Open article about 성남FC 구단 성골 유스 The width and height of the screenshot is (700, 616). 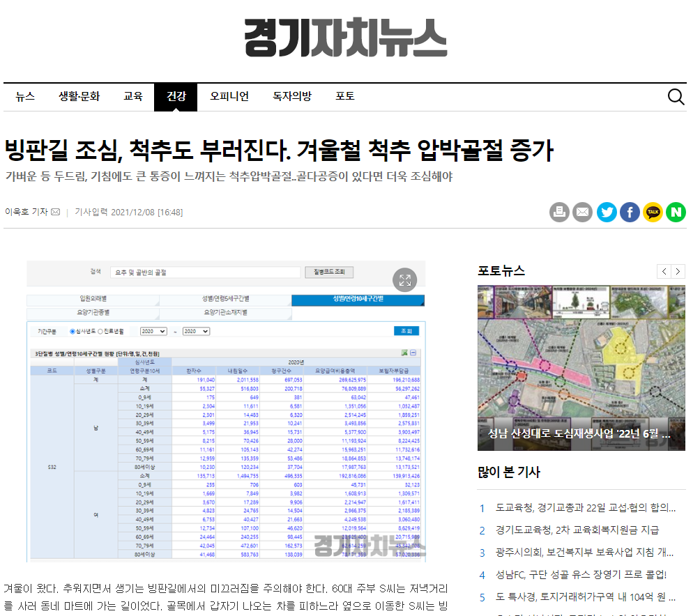coord(581,574)
